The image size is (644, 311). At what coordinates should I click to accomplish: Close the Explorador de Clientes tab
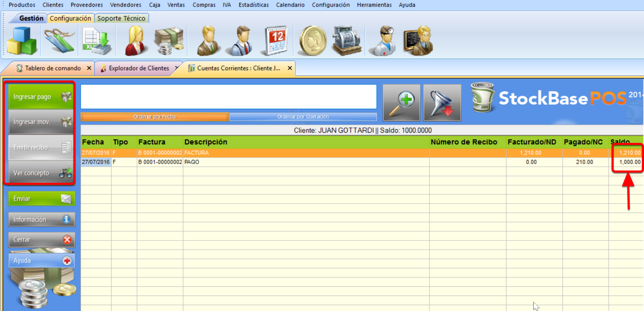coord(177,68)
